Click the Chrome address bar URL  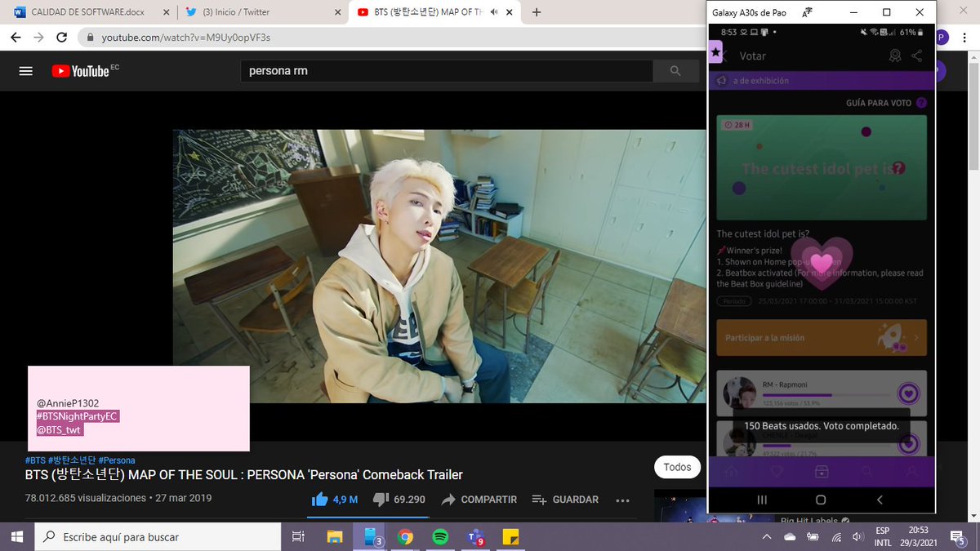point(185,38)
